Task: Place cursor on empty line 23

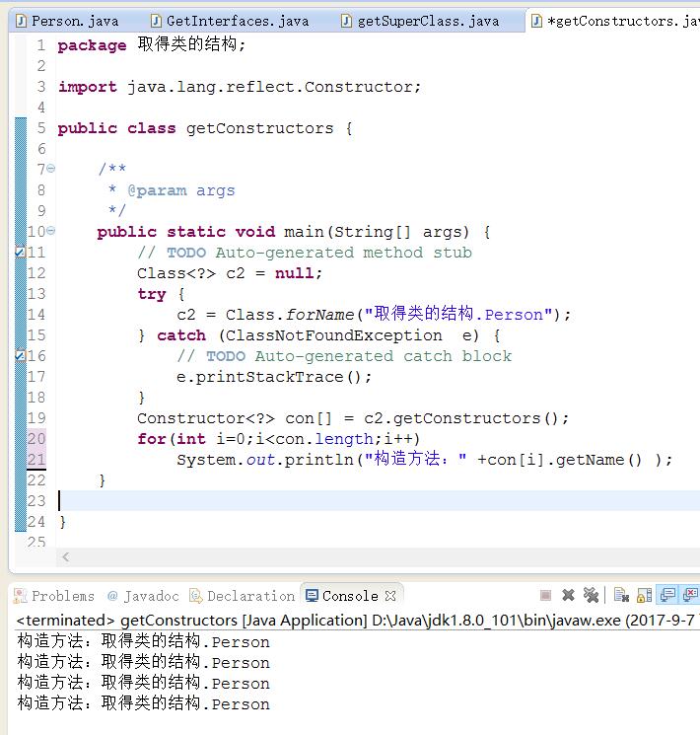Action: [x=379, y=500]
